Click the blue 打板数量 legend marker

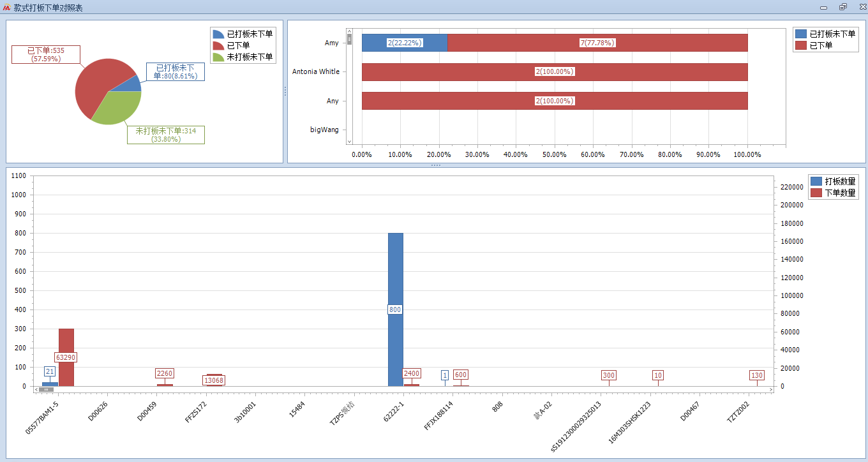point(816,181)
